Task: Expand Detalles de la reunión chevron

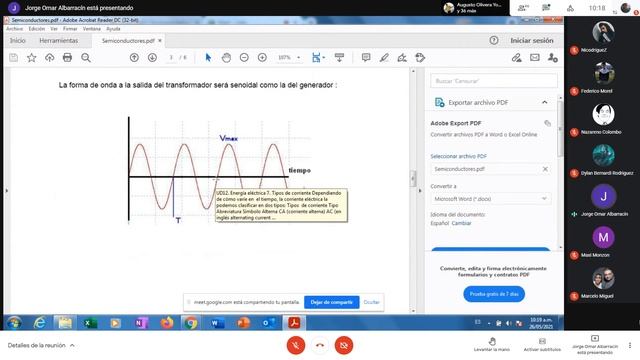Action: click(x=72, y=345)
